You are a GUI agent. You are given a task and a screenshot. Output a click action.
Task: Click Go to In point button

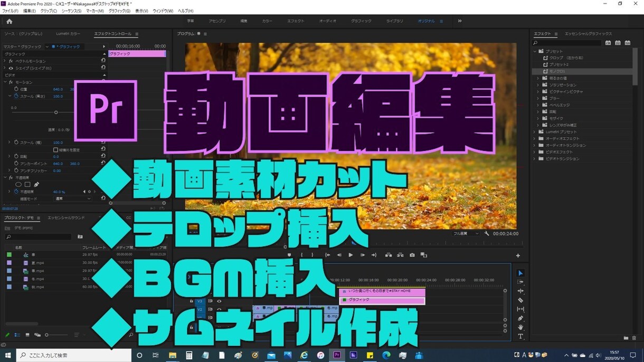coord(327,255)
